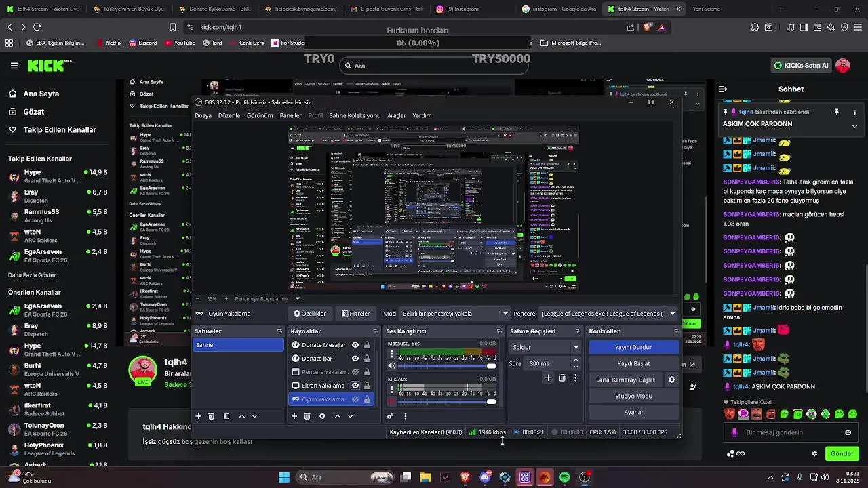Image resolution: width=868 pixels, height=488 pixels.
Task: Unlock Ekran Yakalama source lock
Action: coord(367,386)
